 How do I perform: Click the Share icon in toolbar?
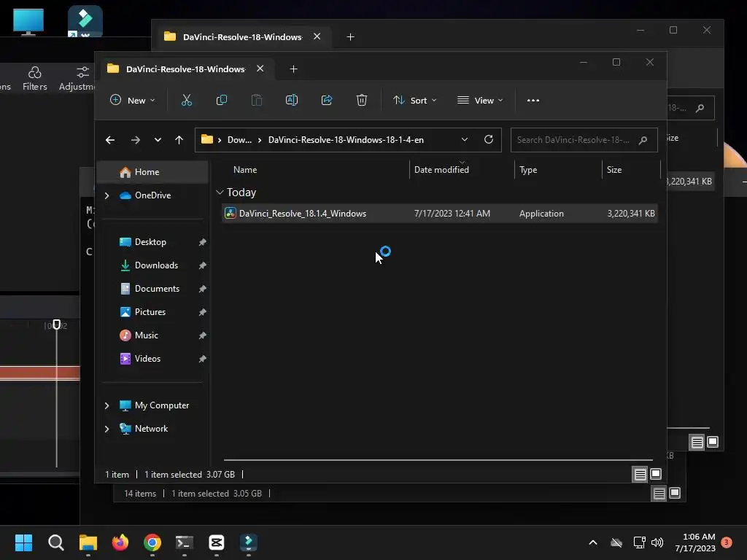pos(327,101)
